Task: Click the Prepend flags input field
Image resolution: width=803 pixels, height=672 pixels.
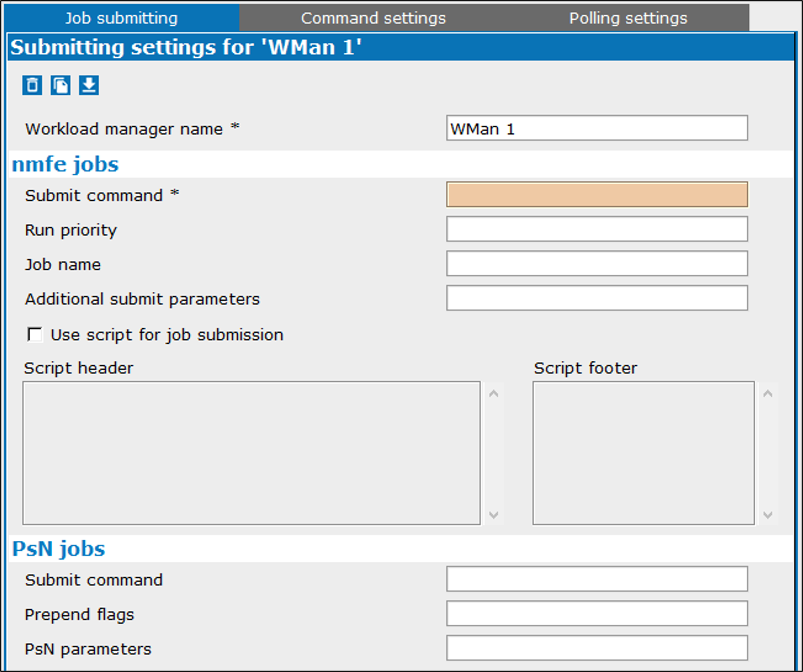Action: 597,614
